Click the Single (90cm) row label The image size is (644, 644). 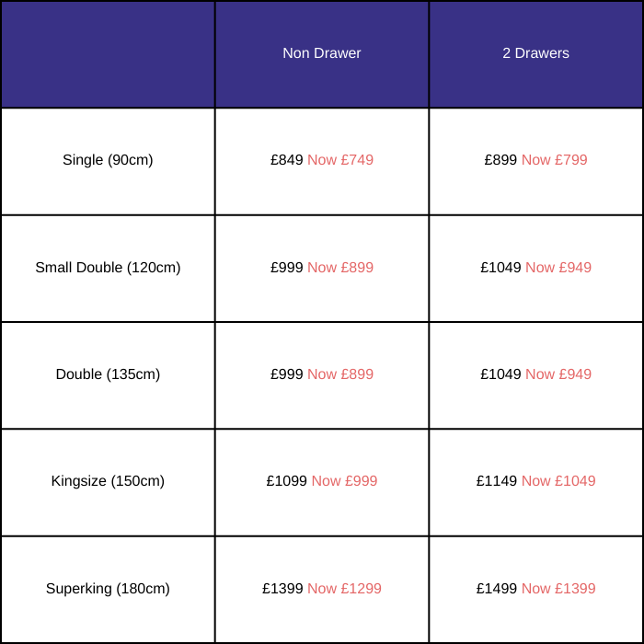tap(108, 160)
